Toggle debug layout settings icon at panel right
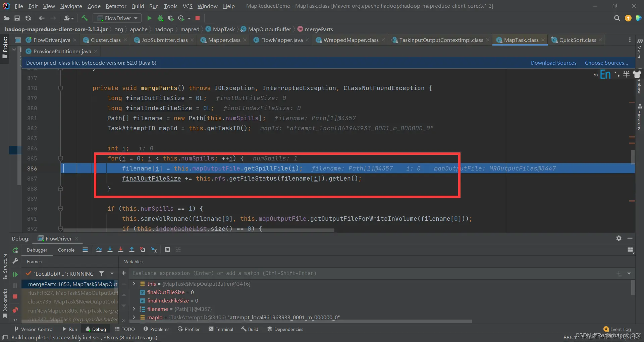This screenshot has height=342, width=644. coord(630,250)
